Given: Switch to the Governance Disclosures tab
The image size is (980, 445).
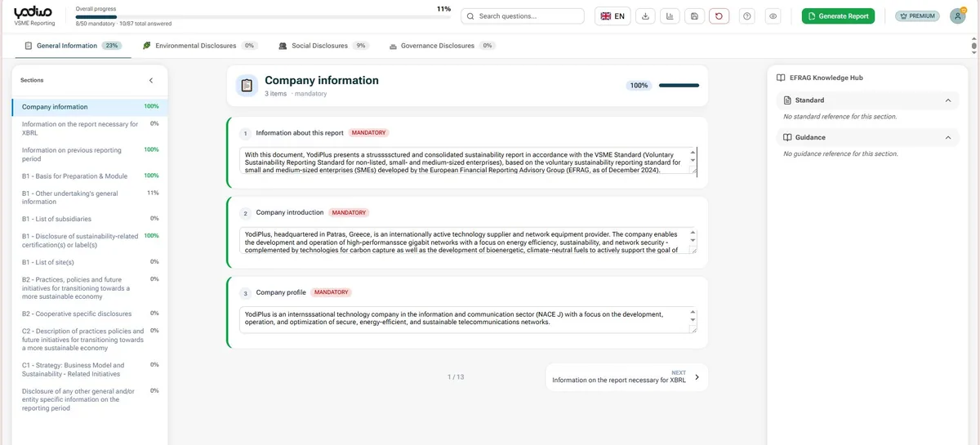Looking at the screenshot, I should click(x=442, y=46).
